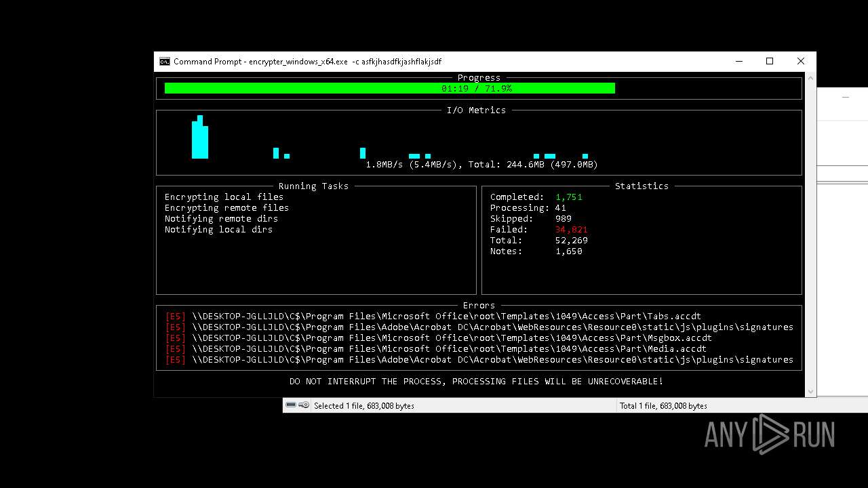This screenshot has height=488, width=868.
Task: Click the I/O throughput text 1.8MB/s
Action: 384,165
